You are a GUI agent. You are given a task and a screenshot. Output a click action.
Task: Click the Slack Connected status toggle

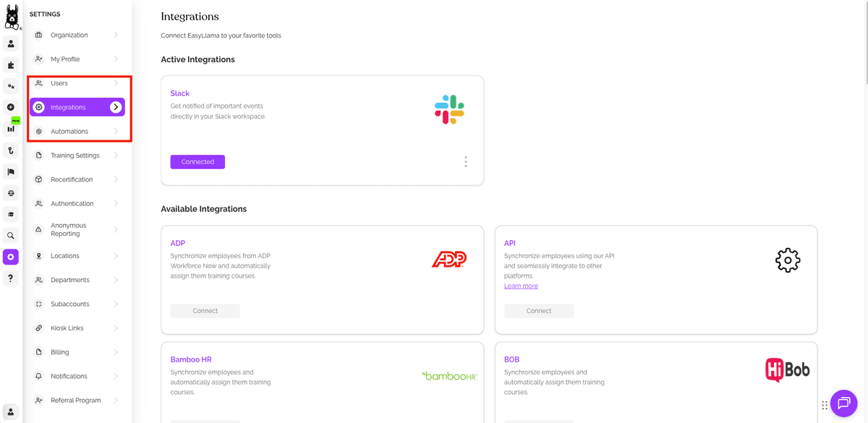click(x=197, y=162)
